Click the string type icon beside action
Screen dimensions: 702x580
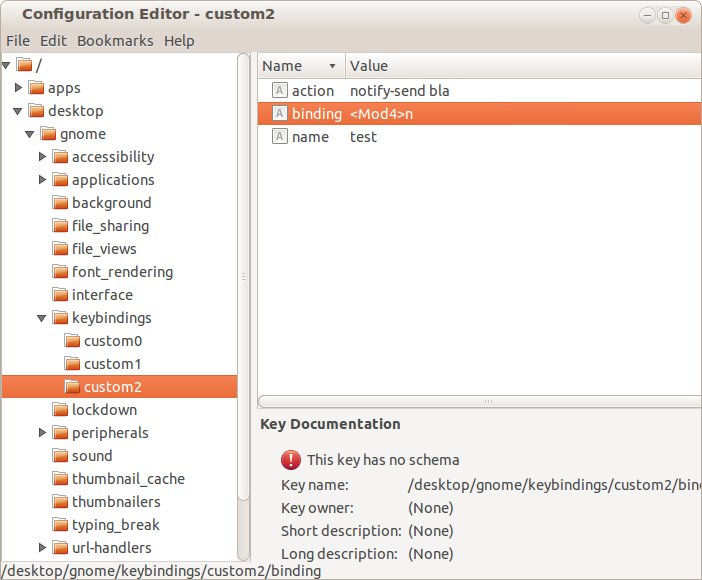(280, 90)
